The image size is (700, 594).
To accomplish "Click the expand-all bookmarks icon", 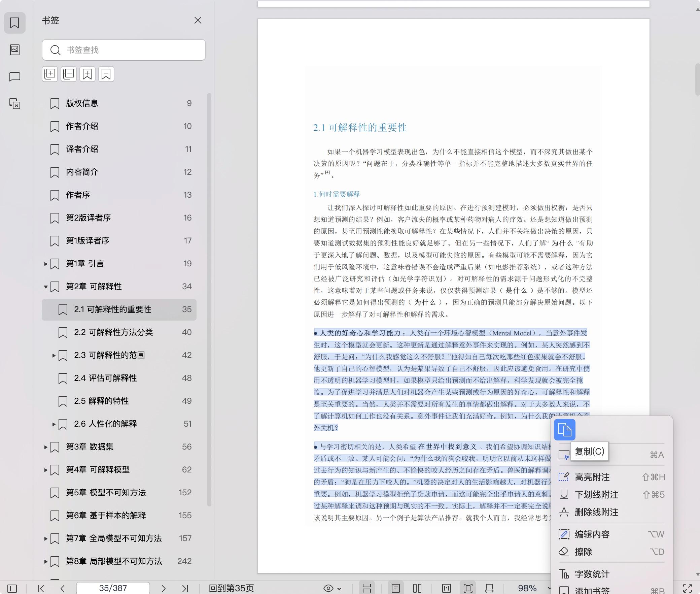I will [50, 74].
